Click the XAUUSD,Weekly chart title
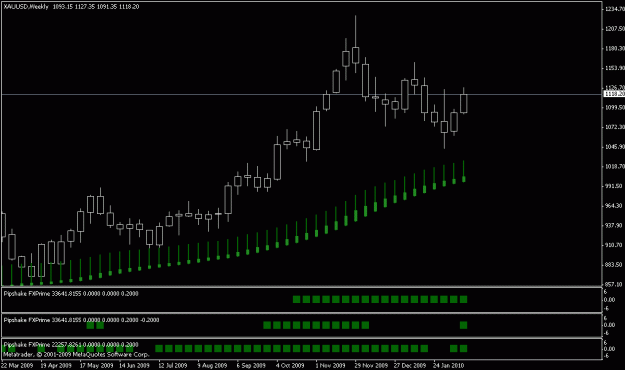 (26, 7)
